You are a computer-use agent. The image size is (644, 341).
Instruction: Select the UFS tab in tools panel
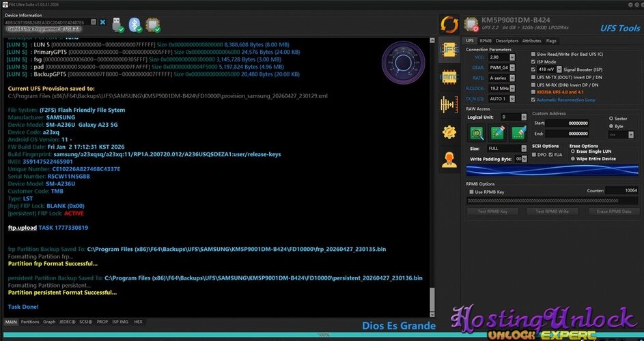(469, 41)
